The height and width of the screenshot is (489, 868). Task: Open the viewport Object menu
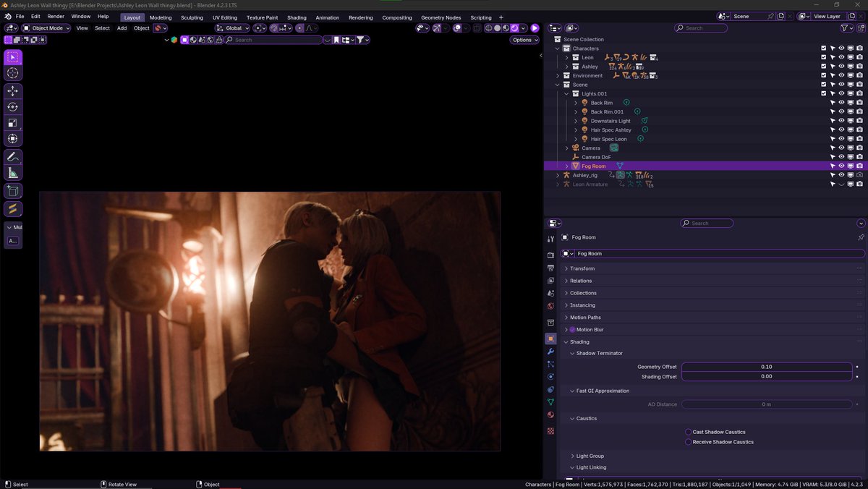[141, 28]
